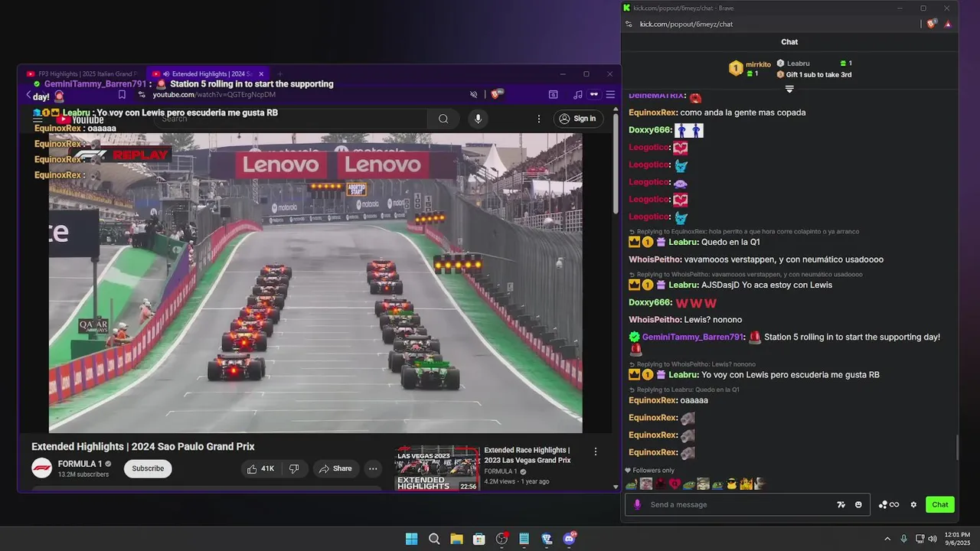Open WhoisPeitho username on 'Lewis? nonono' message
980x551 pixels.
point(654,320)
